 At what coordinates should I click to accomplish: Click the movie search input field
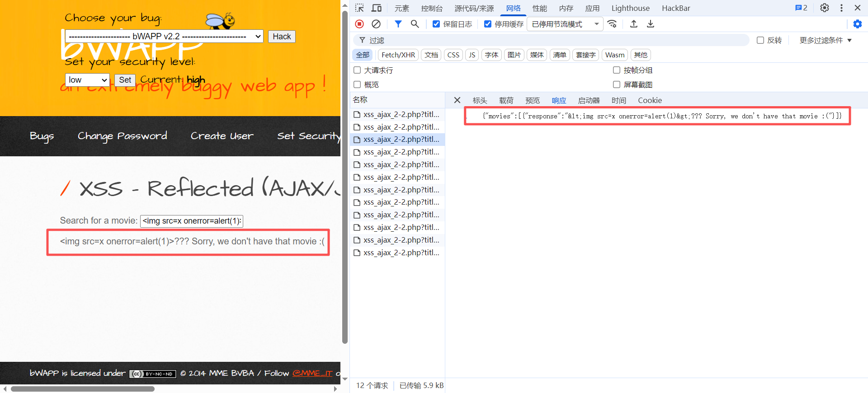click(x=192, y=221)
